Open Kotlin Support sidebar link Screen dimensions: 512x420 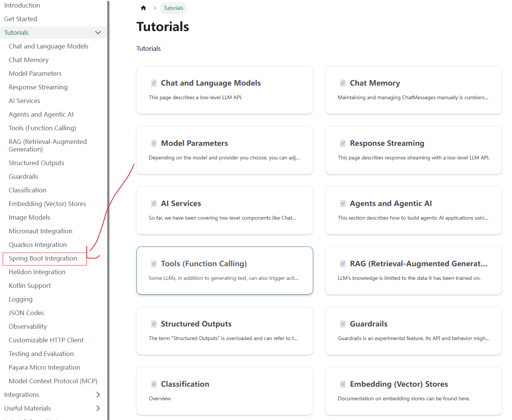click(x=30, y=286)
